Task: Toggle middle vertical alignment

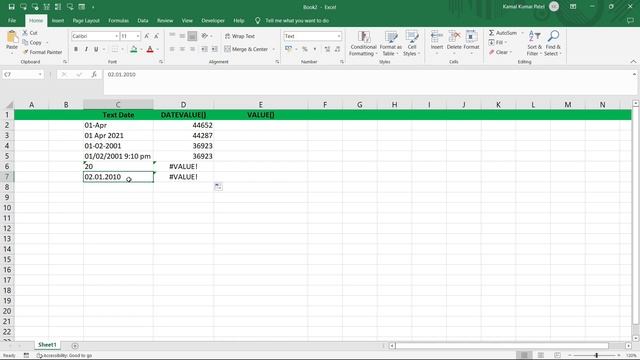Action: pyautogui.click(x=182, y=36)
